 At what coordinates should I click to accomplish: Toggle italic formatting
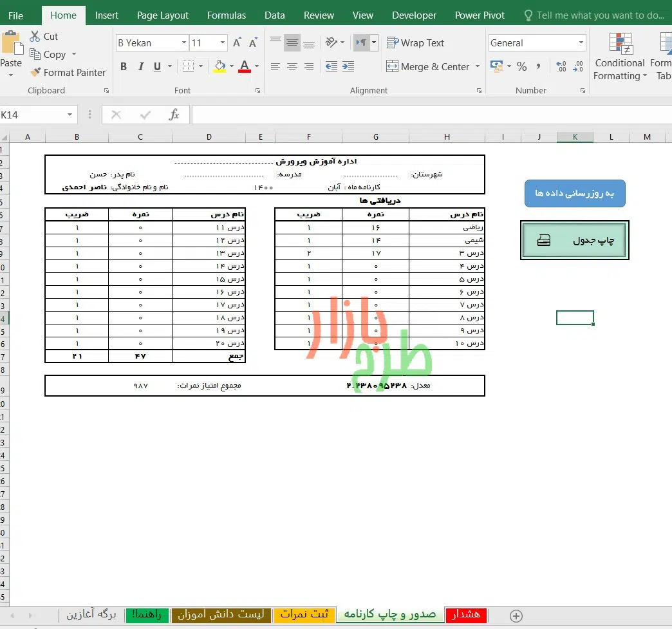pyautogui.click(x=140, y=66)
